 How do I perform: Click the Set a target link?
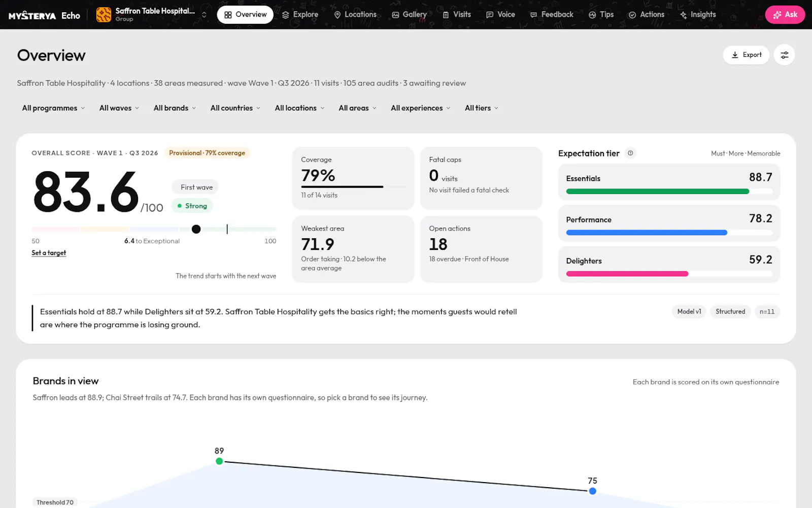[49, 253]
